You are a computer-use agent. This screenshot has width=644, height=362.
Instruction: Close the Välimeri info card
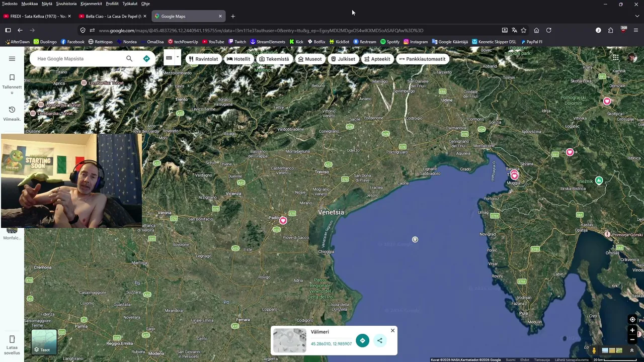click(x=392, y=330)
